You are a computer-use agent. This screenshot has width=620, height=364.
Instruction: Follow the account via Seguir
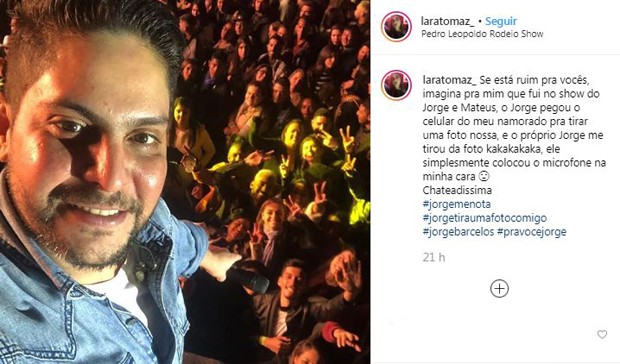click(501, 21)
